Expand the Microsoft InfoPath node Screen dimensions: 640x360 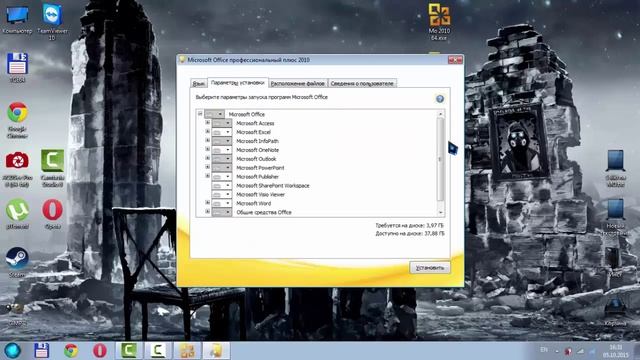pyautogui.click(x=207, y=140)
